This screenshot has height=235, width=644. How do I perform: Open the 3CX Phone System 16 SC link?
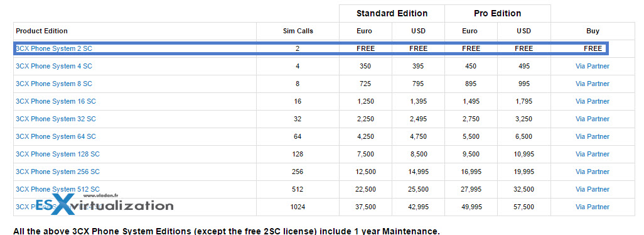[56, 102]
